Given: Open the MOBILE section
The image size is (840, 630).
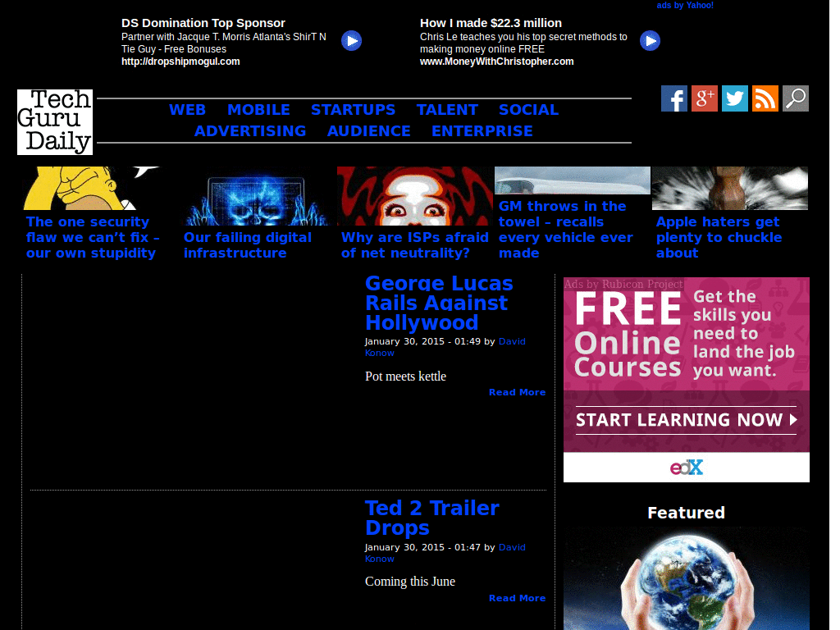Looking at the screenshot, I should point(258,110).
